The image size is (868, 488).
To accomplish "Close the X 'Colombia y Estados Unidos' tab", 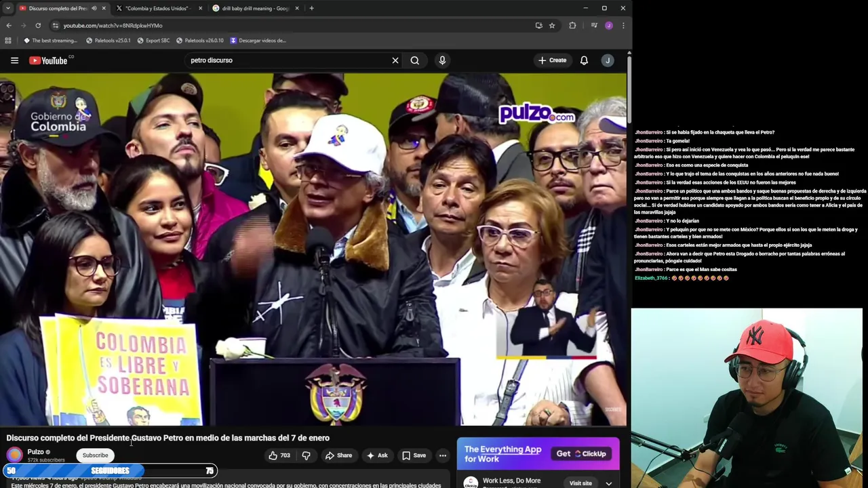I will (200, 8).
